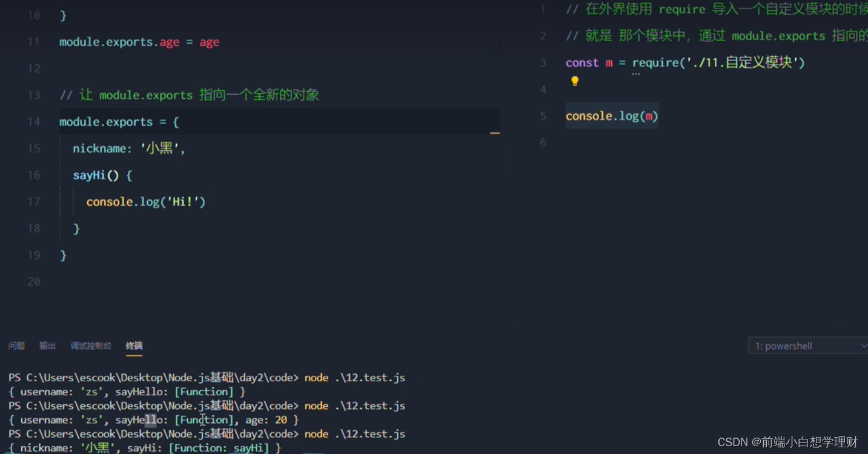Click 'console.log(m)' in the right editor
This screenshot has height=454, width=868.
pos(612,116)
